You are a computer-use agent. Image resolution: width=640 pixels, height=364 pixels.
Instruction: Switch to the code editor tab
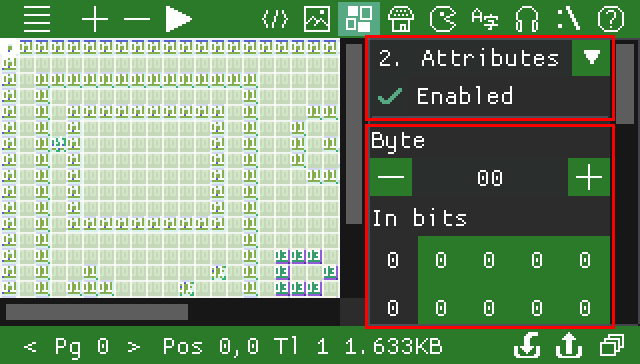click(x=275, y=19)
